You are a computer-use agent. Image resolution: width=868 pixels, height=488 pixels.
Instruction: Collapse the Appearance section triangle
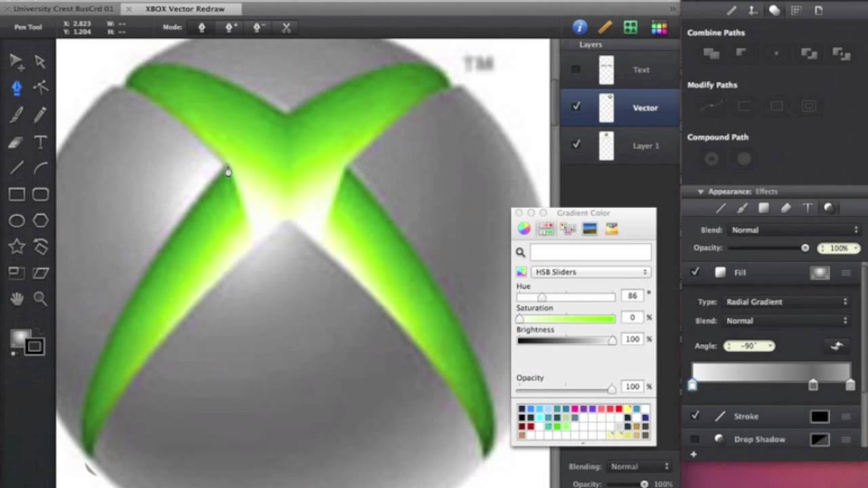pos(701,192)
